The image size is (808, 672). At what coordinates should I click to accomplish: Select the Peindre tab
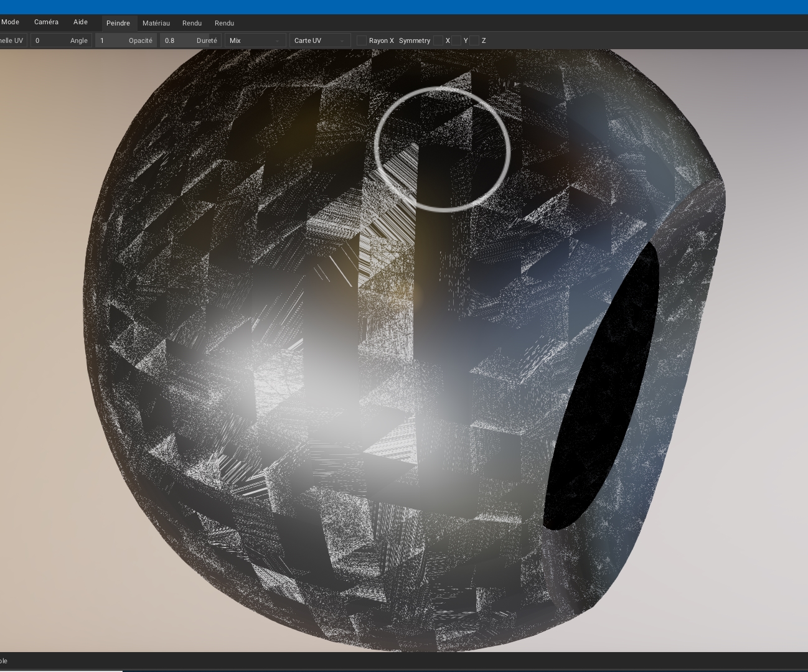(119, 23)
